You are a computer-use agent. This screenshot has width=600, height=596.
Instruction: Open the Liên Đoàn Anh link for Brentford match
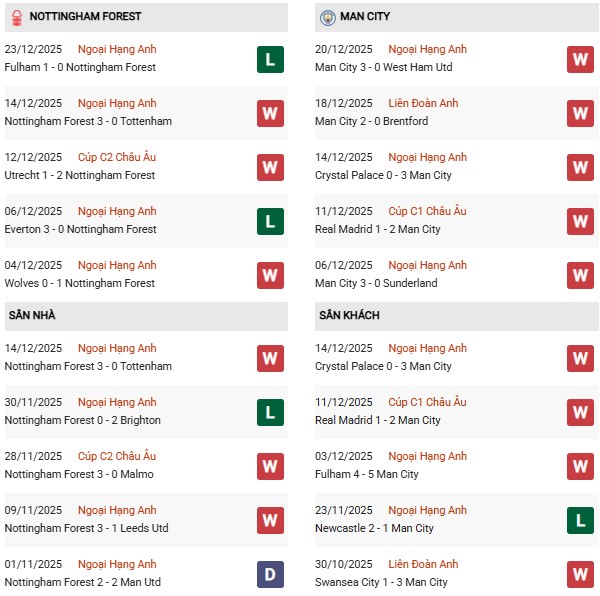tap(422, 103)
